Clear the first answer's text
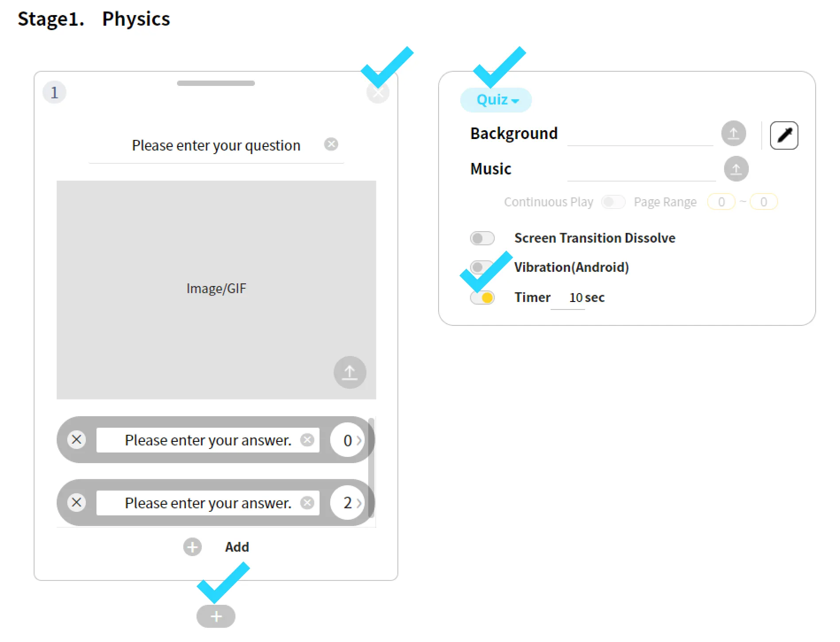Screen dimensions: 840x642 (307, 440)
